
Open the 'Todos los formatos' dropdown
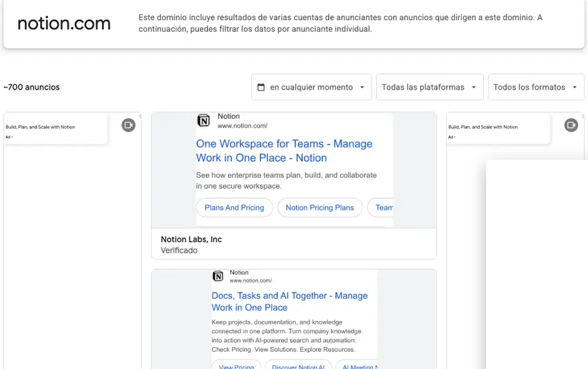(537, 87)
